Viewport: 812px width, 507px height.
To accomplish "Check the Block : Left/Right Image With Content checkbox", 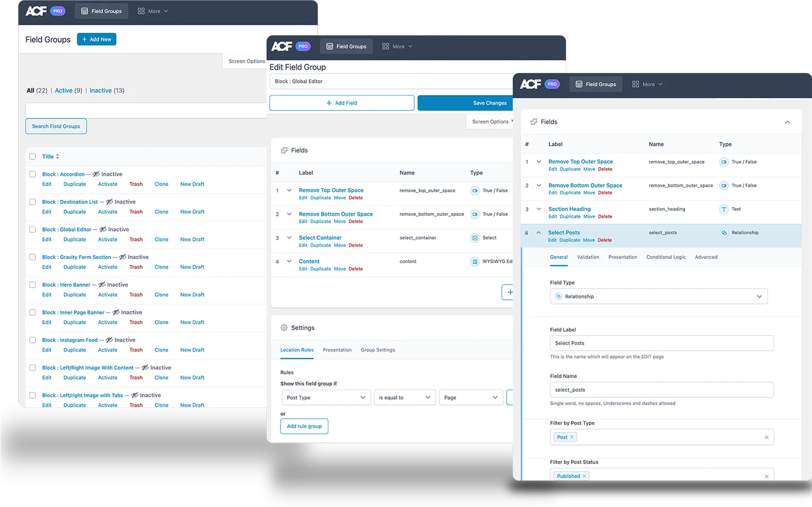I will coord(33,368).
